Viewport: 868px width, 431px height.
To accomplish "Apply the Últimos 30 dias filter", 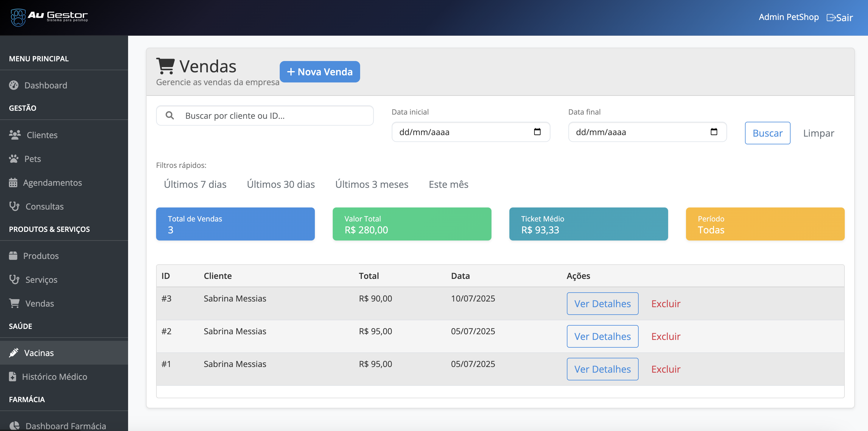I will [x=281, y=184].
